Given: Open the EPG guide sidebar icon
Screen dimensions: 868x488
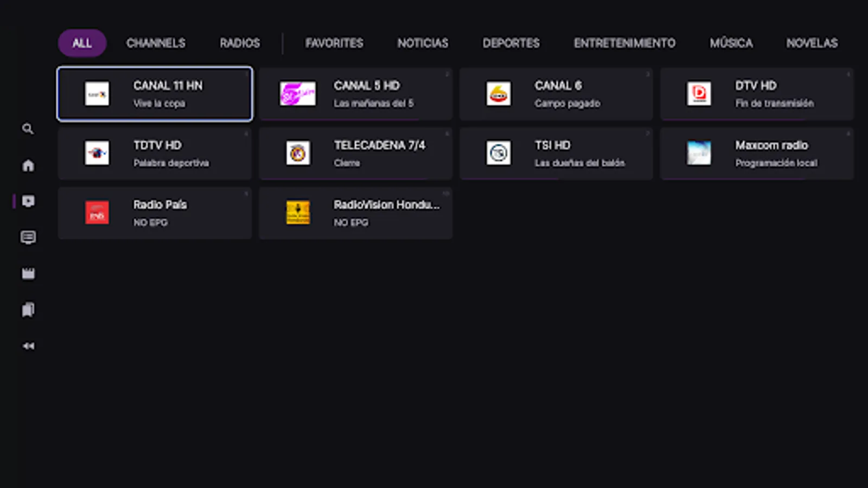Looking at the screenshot, I should pyautogui.click(x=28, y=237).
